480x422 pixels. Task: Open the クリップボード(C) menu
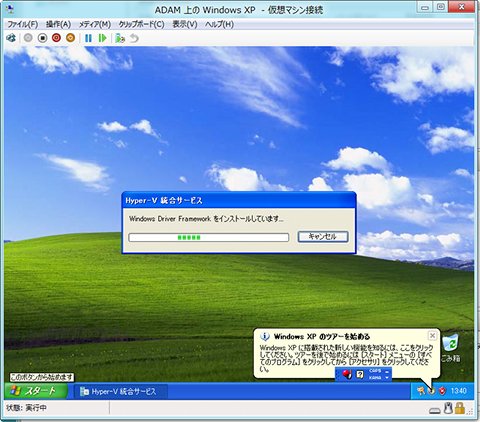[141, 24]
